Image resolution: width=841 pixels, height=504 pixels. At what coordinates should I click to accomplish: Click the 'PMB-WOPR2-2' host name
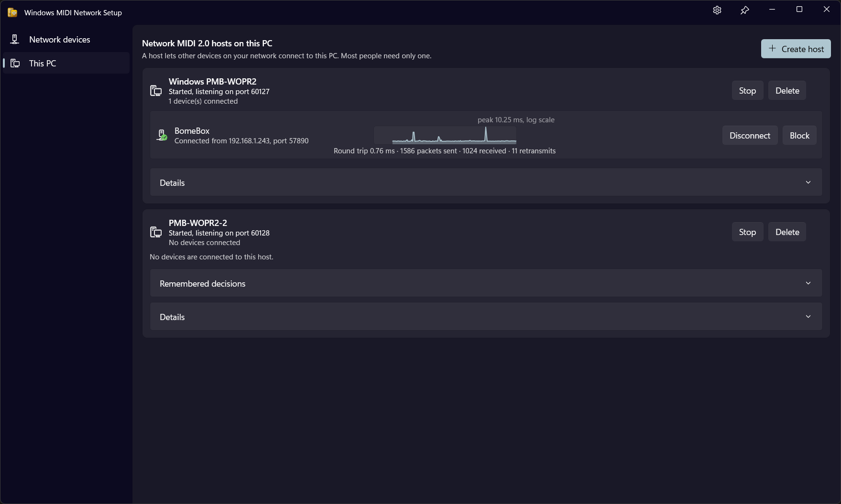[x=198, y=223]
